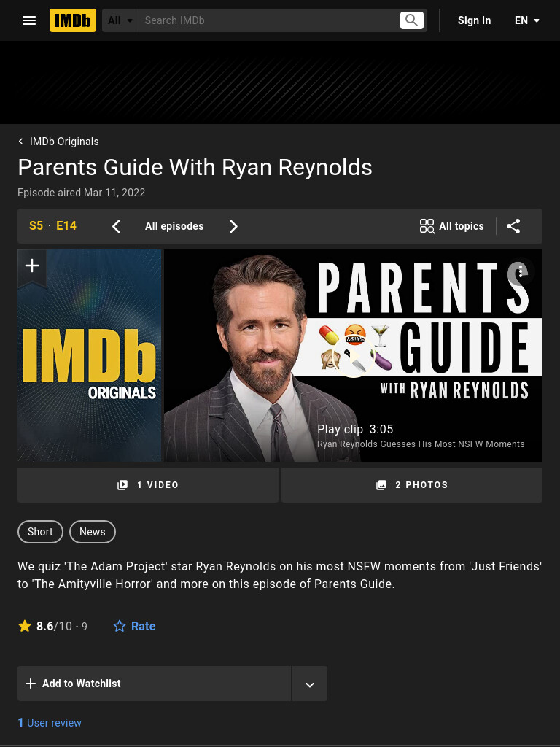Screen dimensions: 560x747
Task: Click the 8.6/10 rating score
Action: pyautogui.click(x=52, y=626)
